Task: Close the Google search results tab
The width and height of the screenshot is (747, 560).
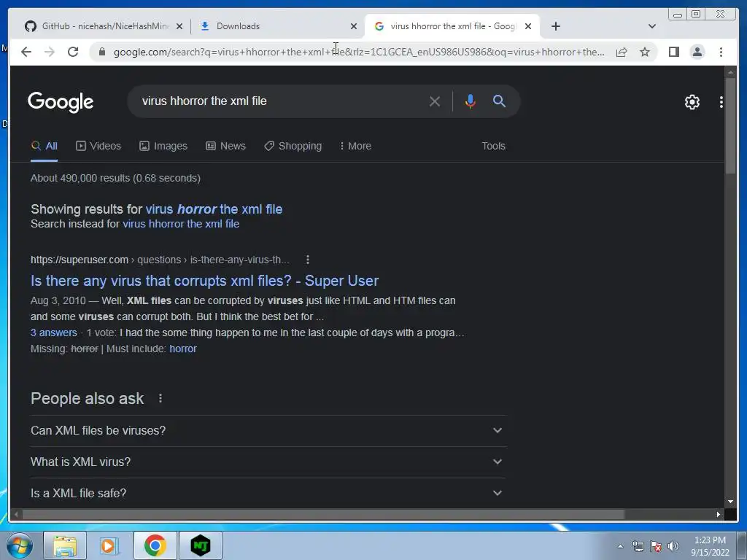Action: [x=528, y=27]
